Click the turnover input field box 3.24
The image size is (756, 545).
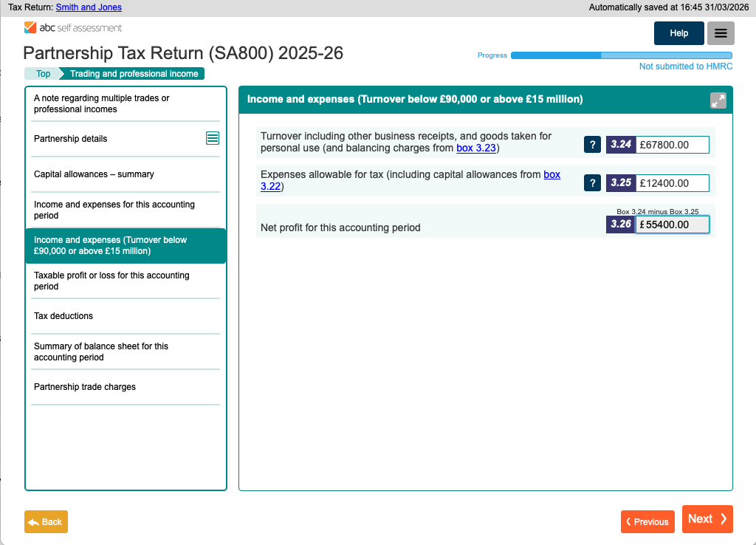672,145
